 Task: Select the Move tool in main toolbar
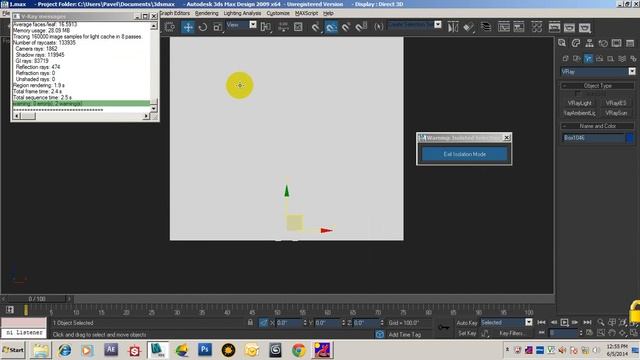click(x=188, y=27)
